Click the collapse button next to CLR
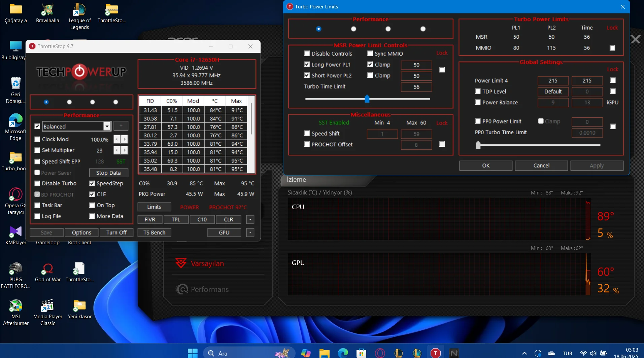Viewport: 644px width, 358px height. pos(250,220)
